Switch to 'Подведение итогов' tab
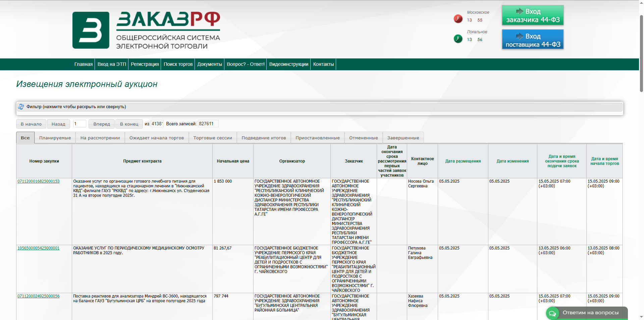This screenshot has width=644, height=320. (264, 138)
